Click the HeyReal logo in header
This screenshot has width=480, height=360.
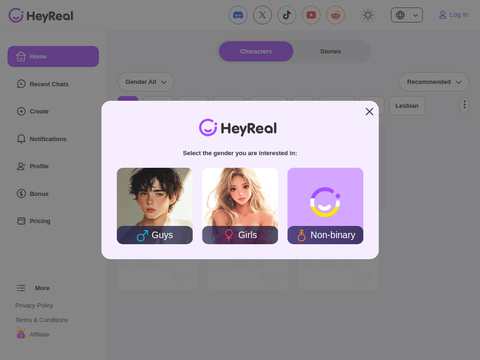41,16
